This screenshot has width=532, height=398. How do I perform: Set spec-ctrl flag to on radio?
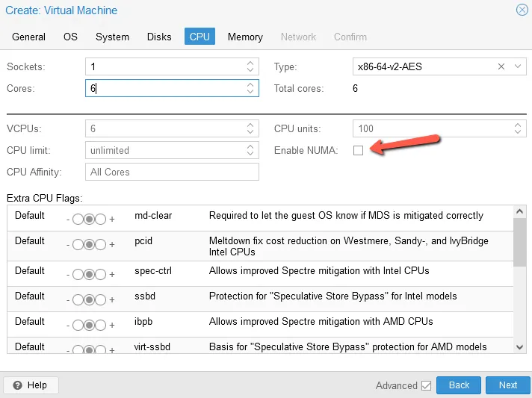click(x=100, y=274)
